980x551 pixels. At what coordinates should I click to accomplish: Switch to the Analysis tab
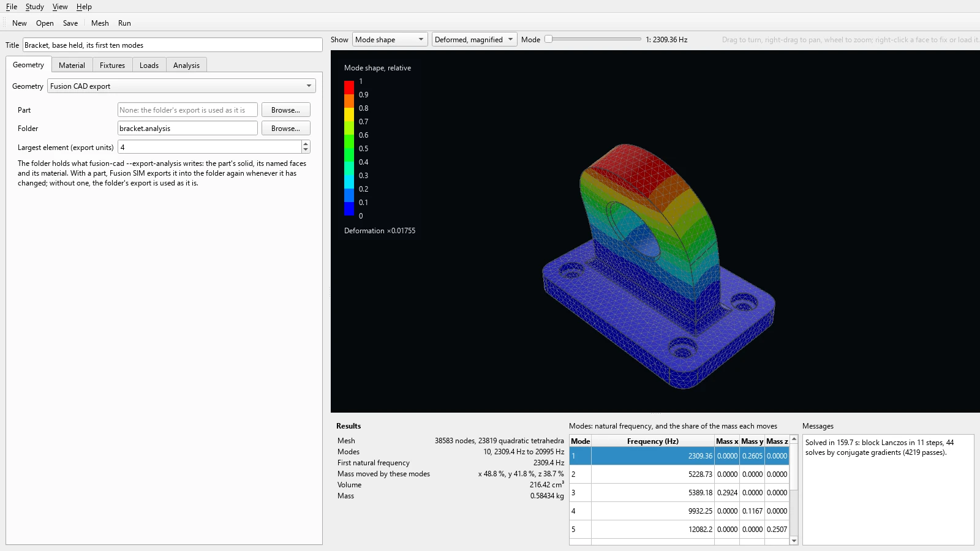point(186,66)
